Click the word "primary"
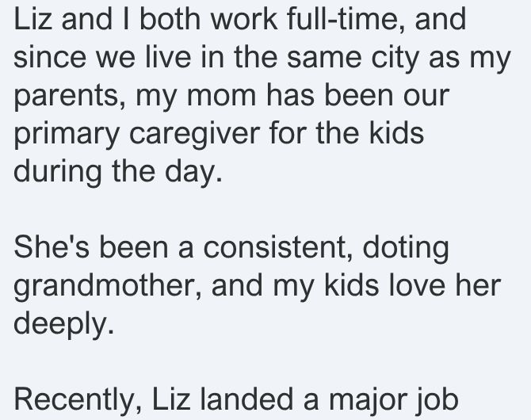 (x=67, y=134)
